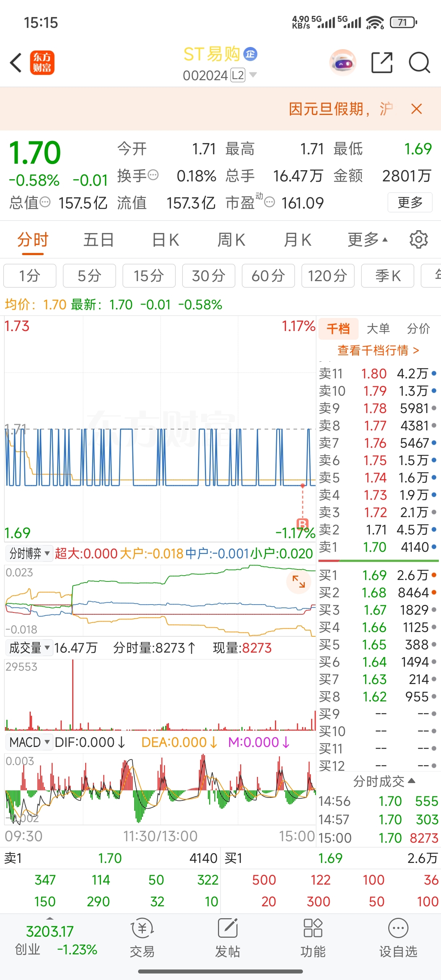Tap the 15:00 trade of 8273

[x=378, y=838]
